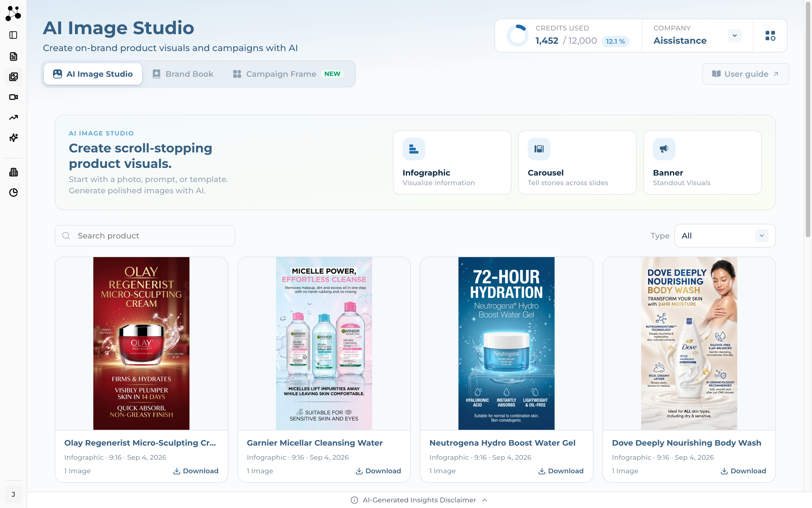Select the Carousel card title

coord(546,173)
